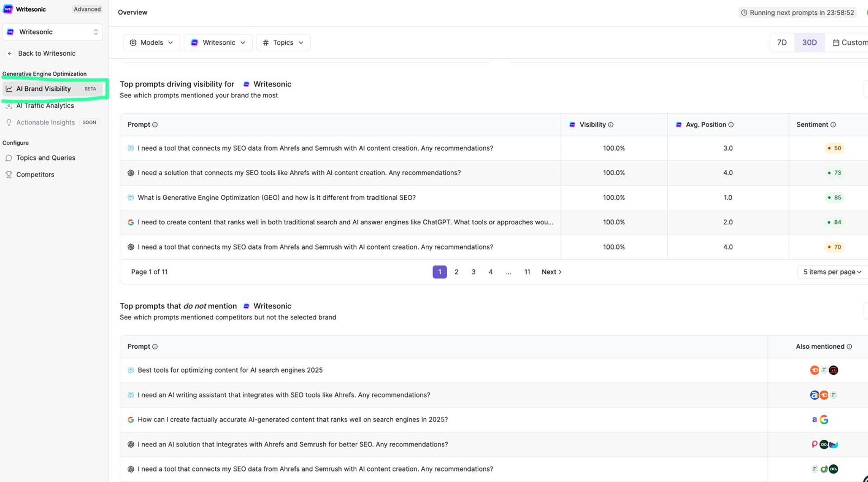This screenshot has width=868, height=482.
Task: Click ChatGPT icon on 'solution that connects' prompt
Action: pyautogui.click(x=131, y=173)
